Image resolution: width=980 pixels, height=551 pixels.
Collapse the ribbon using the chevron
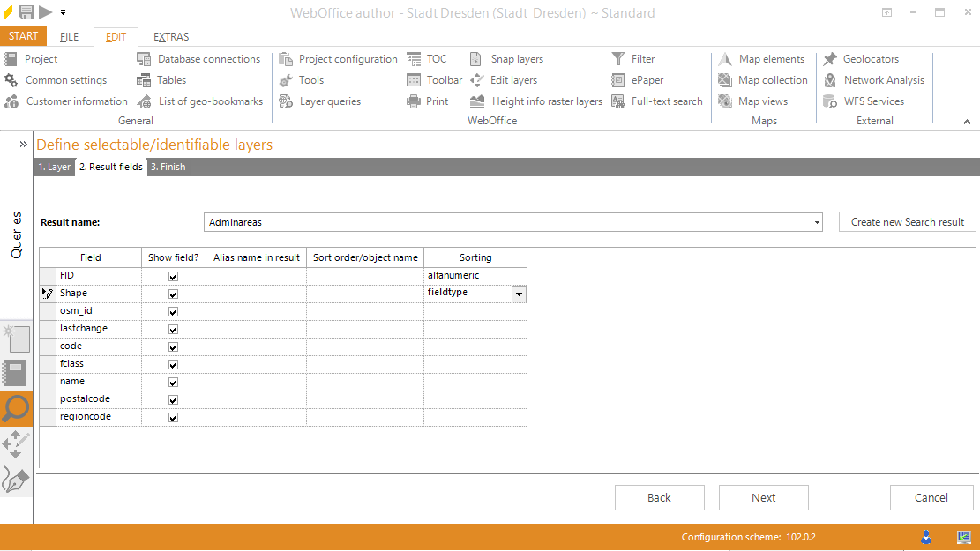click(x=966, y=120)
